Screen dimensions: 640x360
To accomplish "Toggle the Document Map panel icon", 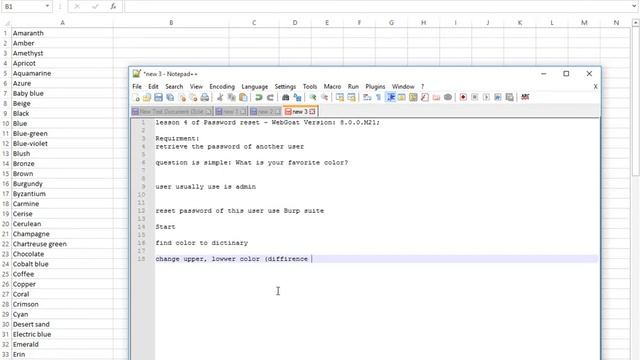I will [x=413, y=97].
